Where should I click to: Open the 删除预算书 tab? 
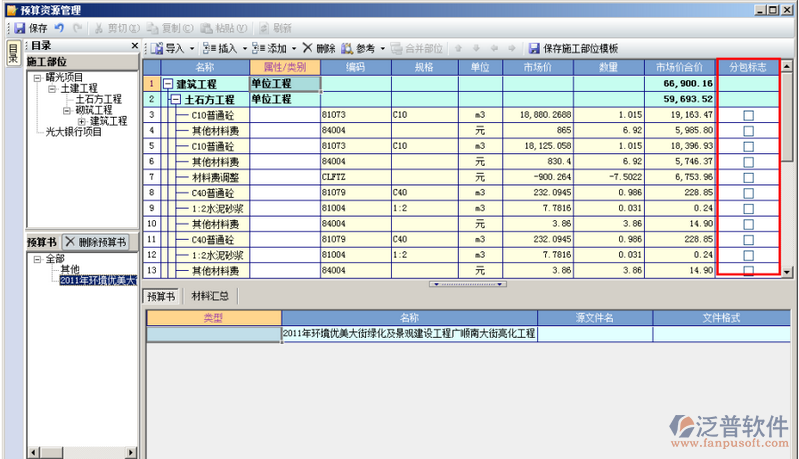96,242
